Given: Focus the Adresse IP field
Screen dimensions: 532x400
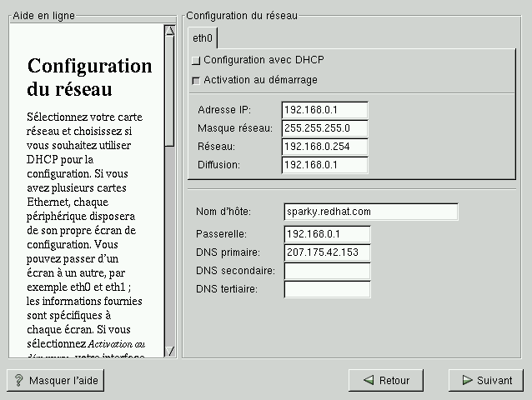Looking at the screenshot, I should coord(325,111).
